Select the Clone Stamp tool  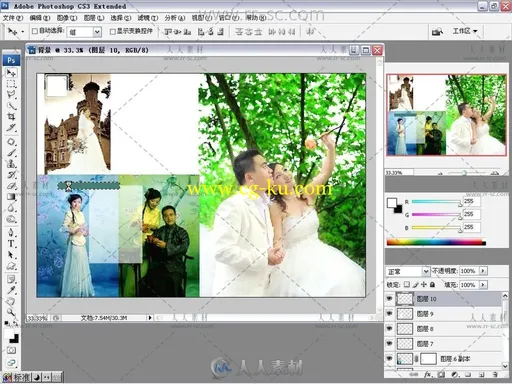coord(11,164)
